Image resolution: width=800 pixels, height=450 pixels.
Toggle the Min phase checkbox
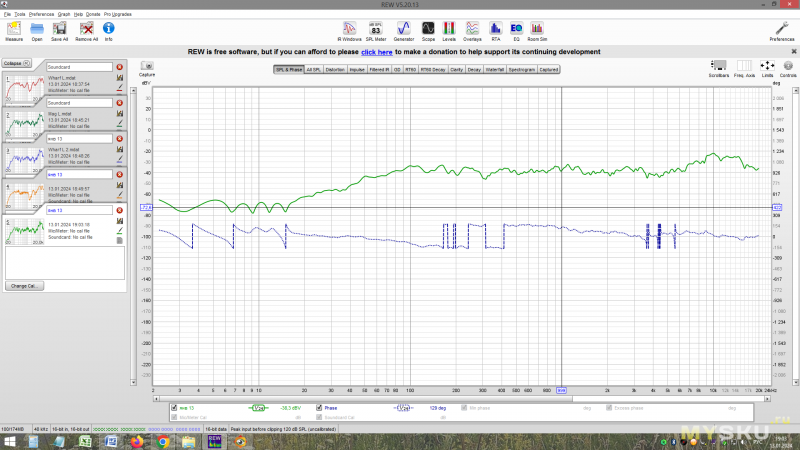pos(464,408)
